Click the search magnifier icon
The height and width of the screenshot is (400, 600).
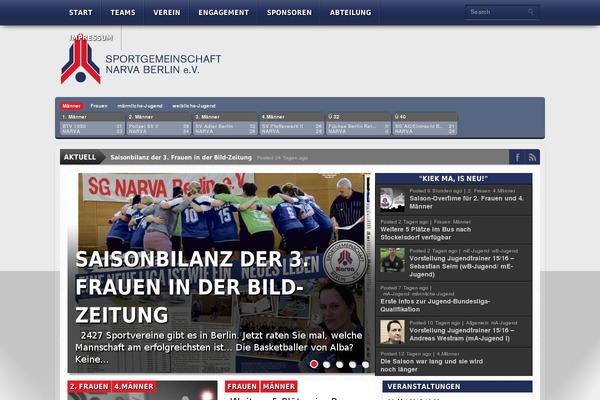531,12
